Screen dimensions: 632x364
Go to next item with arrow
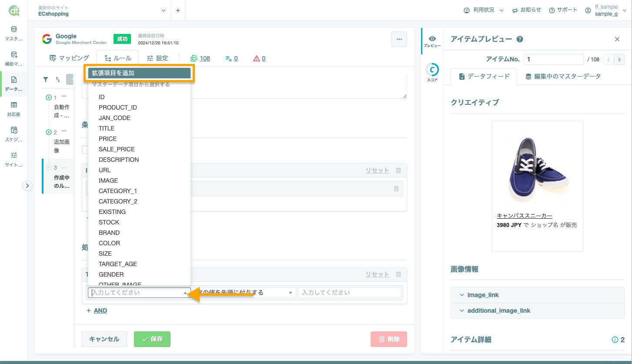pos(619,59)
